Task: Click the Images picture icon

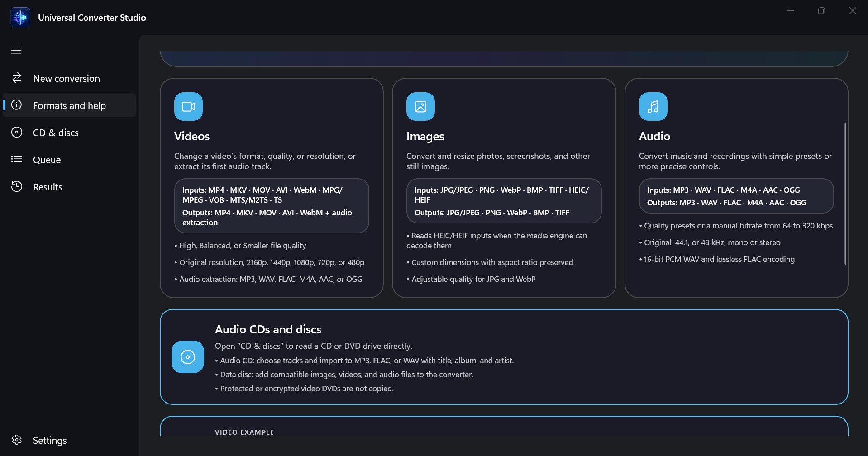Action: click(420, 107)
